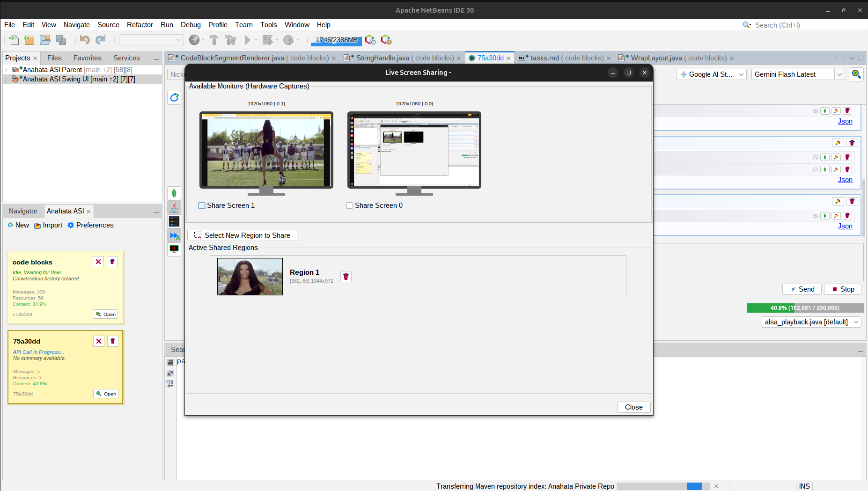Image resolution: width=868 pixels, height=491 pixels.
Task: Click the Stop button
Action: [843, 289]
